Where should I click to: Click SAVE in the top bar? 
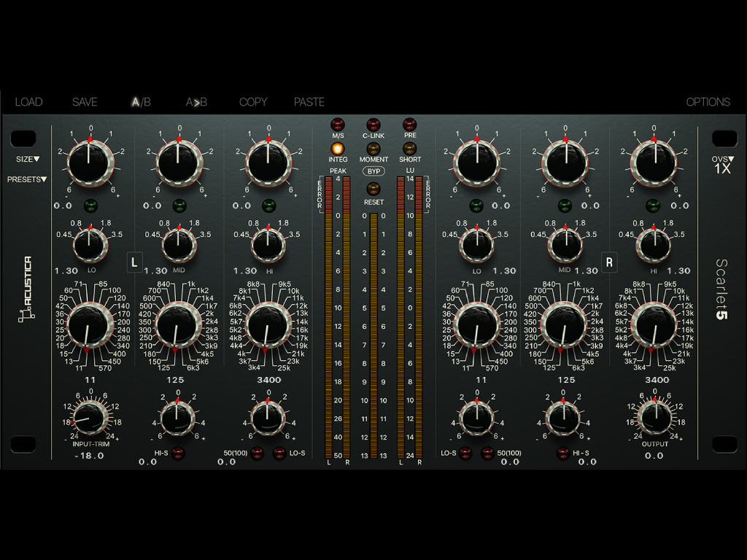click(x=85, y=102)
